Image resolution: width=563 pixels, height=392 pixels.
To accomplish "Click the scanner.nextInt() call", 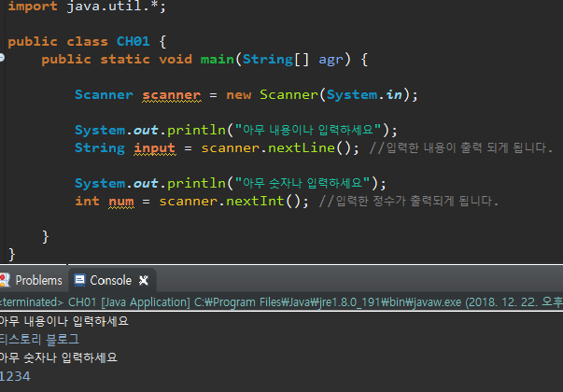I will pyautogui.click(x=233, y=201).
